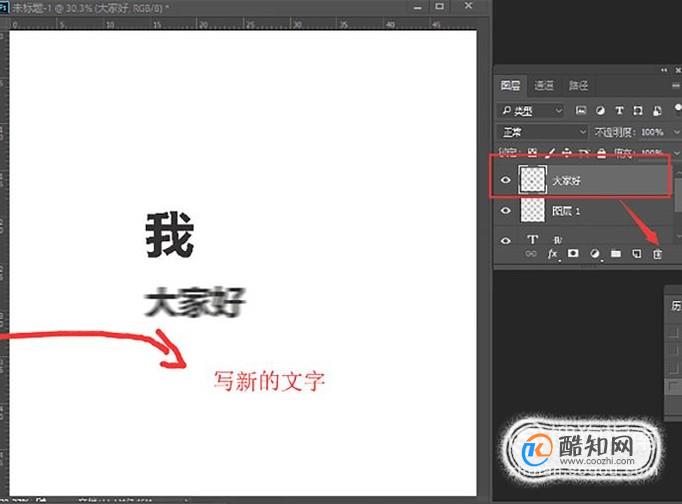Create new fill or adjustment layer
682x504 pixels.
click(595, 254)
